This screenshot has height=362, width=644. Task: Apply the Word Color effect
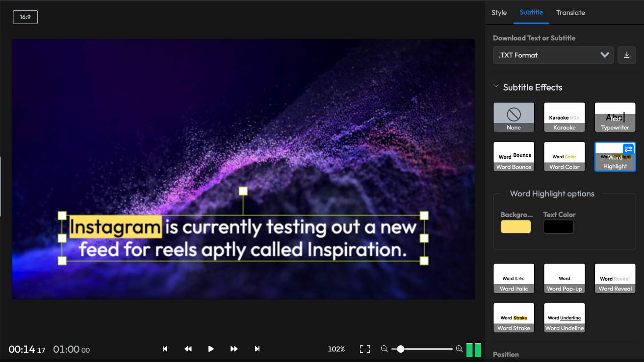pyautogui.click(x=565, y=157)
